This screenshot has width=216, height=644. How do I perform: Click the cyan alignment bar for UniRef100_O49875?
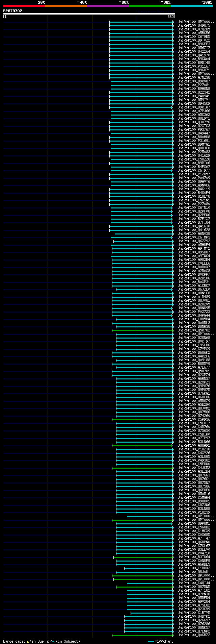pos(142,25)
